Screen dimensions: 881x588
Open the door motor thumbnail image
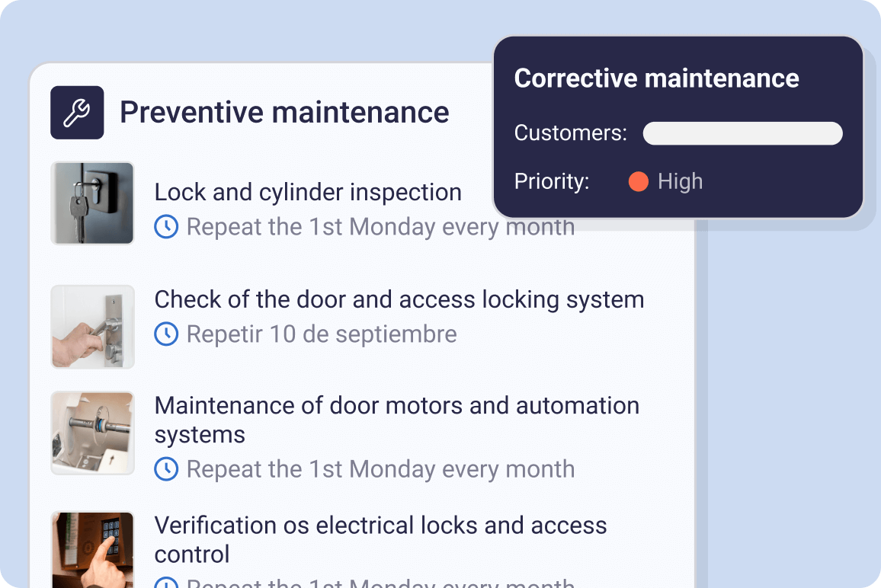[92, 433]
